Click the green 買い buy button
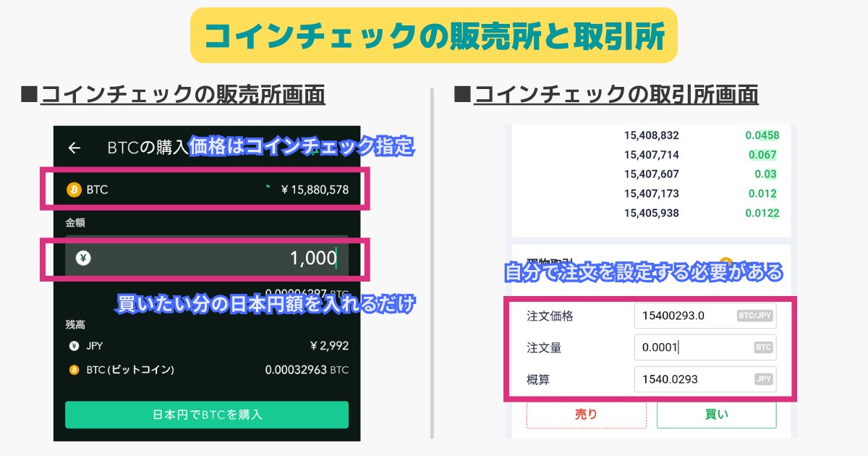Image resolution: width=868 pixels, height=456 pixels. 716,415
